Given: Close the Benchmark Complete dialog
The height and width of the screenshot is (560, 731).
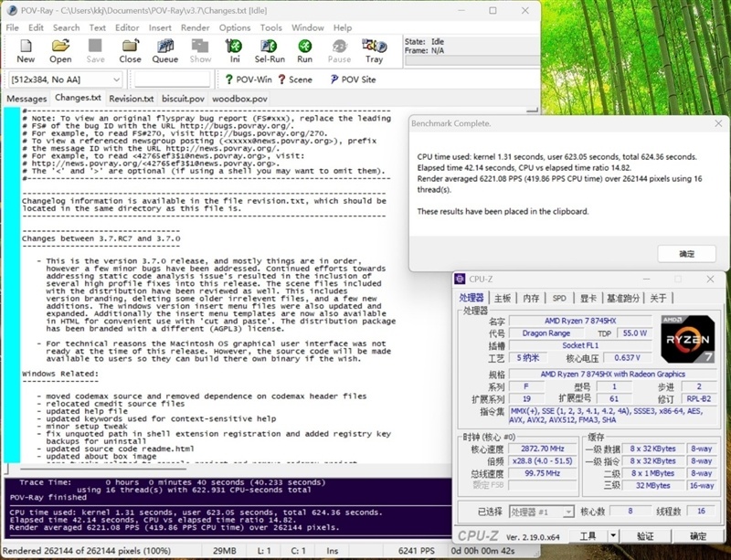Looking at the screenshot, I should (x=718, y=123).
